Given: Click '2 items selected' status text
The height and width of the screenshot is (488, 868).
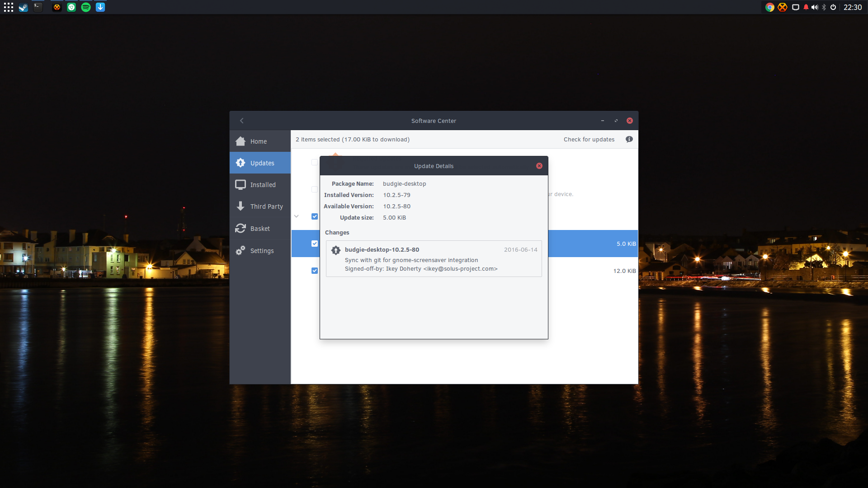Looking at the screenshot, I should (353, 139).
